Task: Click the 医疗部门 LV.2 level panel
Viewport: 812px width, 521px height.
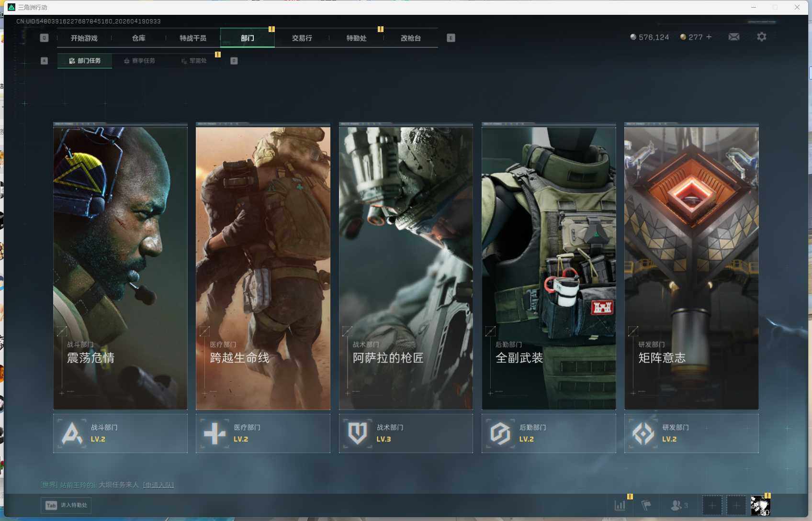Action: [263, 433]
